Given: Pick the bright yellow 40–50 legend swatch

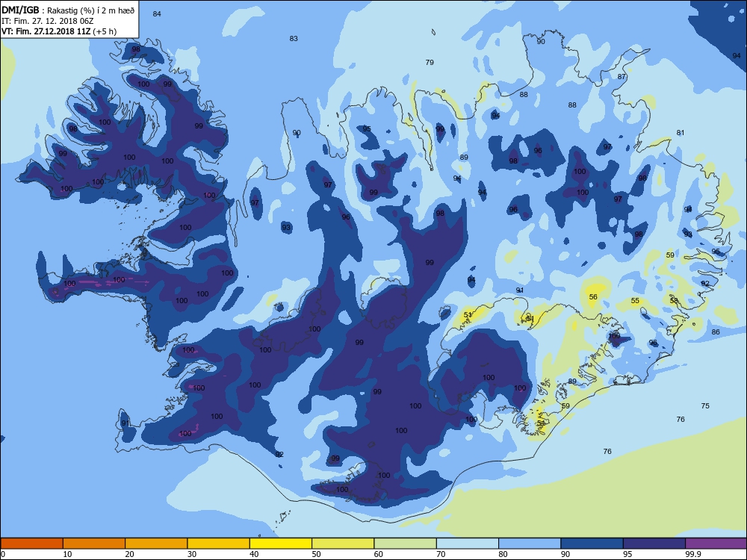Looking at the screenshot, I should (x=281, y=544).
